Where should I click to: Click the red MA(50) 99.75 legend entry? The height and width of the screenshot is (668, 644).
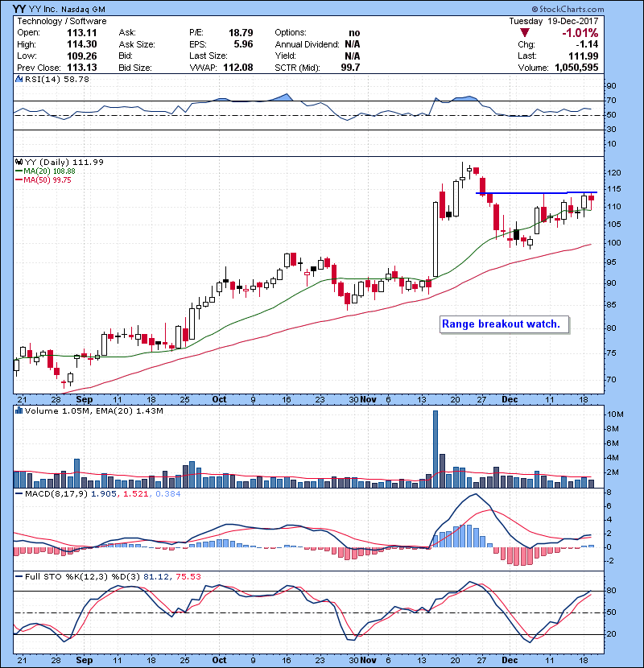(43, 179)
